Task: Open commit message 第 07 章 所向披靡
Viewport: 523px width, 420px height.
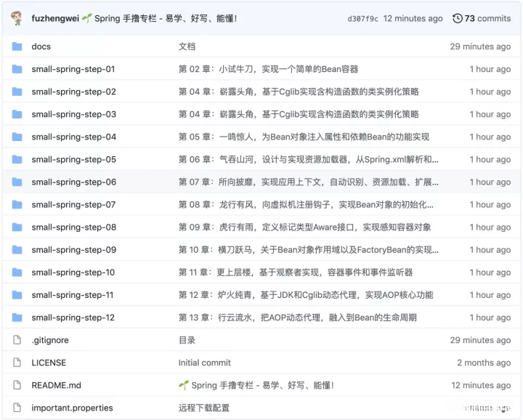Action: pyautogui.click(x=309, y=182)
